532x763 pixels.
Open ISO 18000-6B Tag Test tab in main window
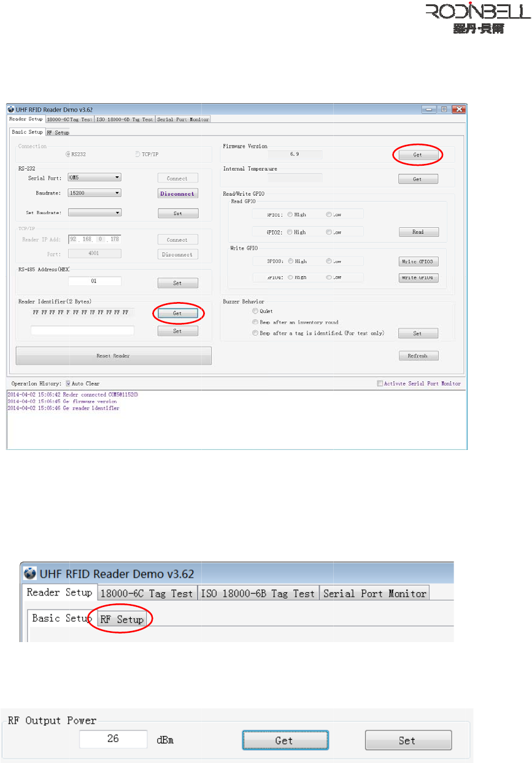tap(125, 119)
